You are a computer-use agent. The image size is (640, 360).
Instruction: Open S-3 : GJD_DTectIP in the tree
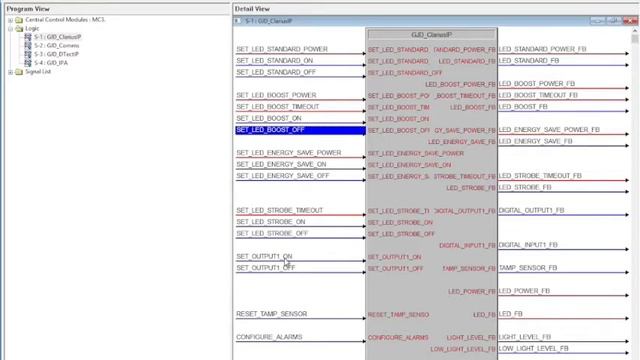[56, 54]
